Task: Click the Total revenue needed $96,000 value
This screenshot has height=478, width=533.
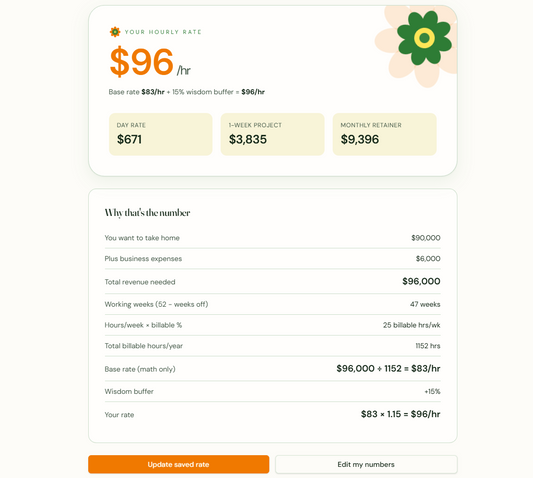Action: click(x=421, y=281)
